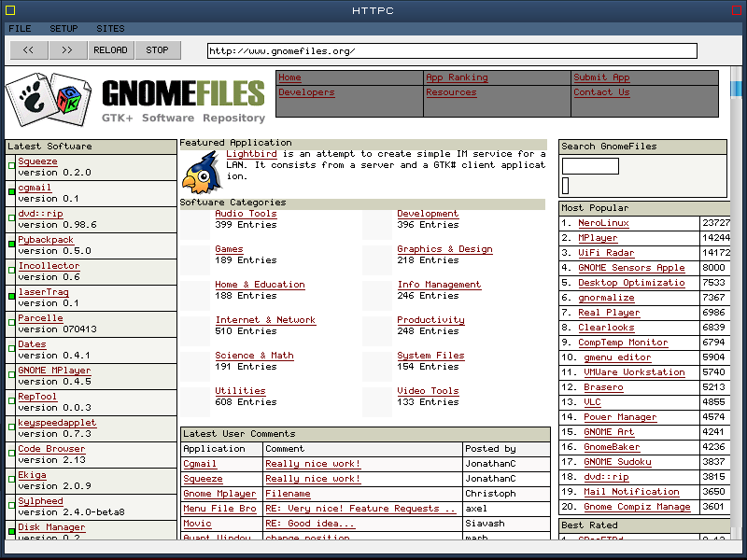Viewport: 747px width, 560px height.
Task: Browse the System Files category
Action: (x=430, y=356)
